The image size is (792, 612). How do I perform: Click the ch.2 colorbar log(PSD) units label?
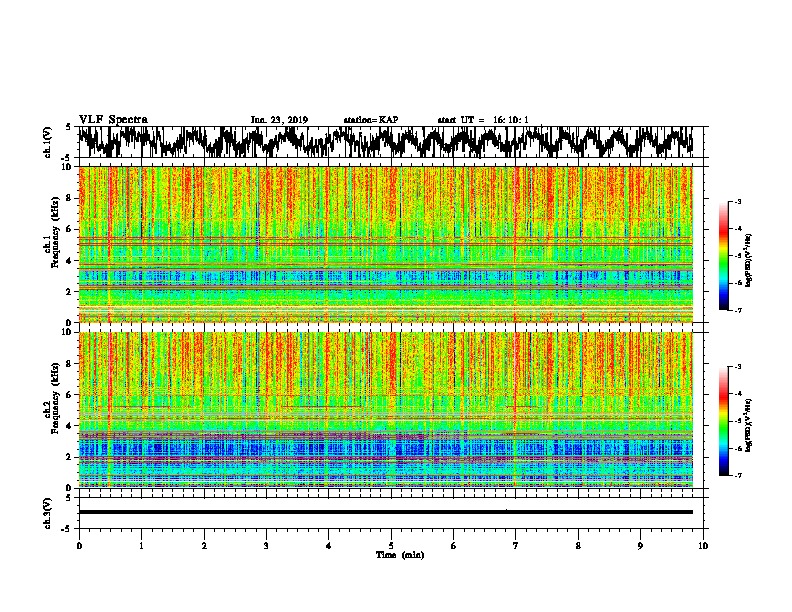(x=748, y=426)
